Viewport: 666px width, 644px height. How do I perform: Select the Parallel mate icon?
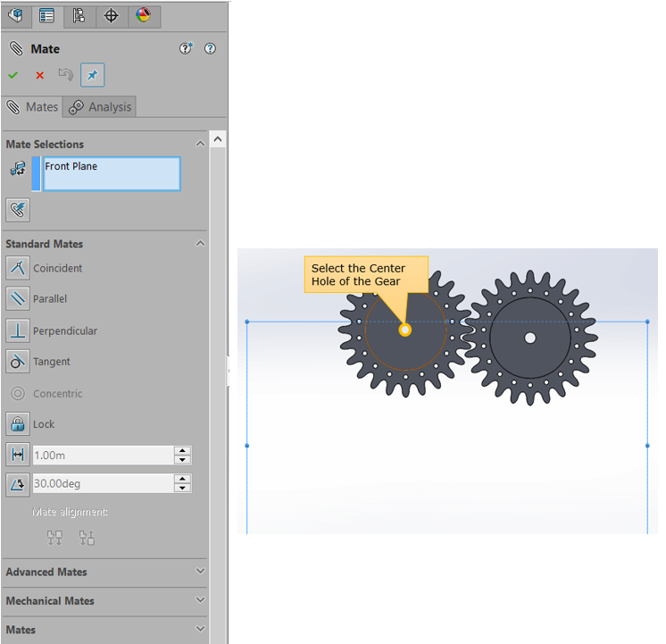click(x=18, y=298)
